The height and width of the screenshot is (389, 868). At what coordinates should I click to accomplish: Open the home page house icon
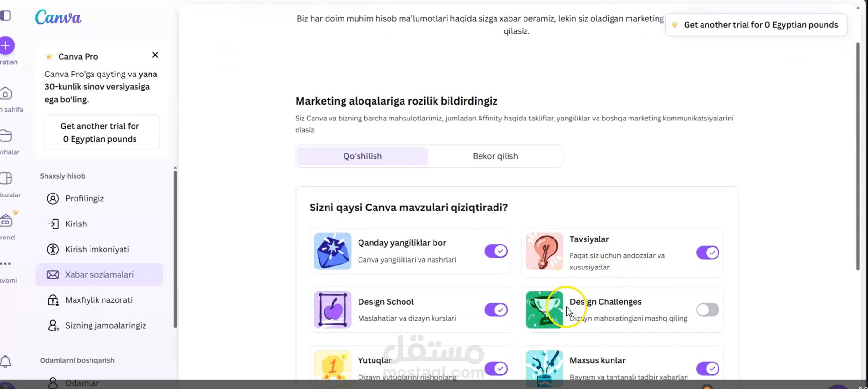[6, 93]
